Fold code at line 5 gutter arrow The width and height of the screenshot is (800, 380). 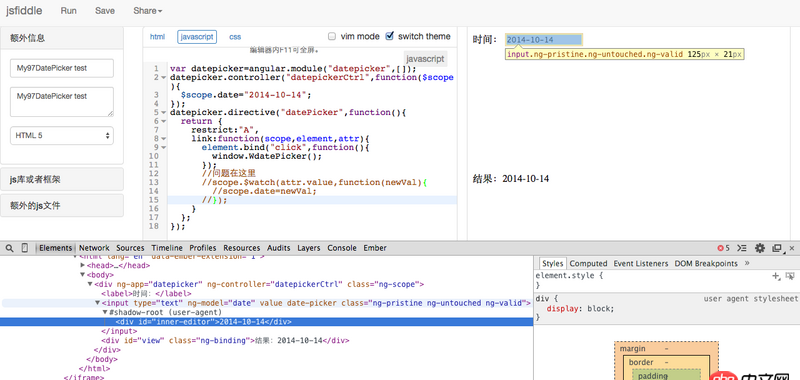163,112
